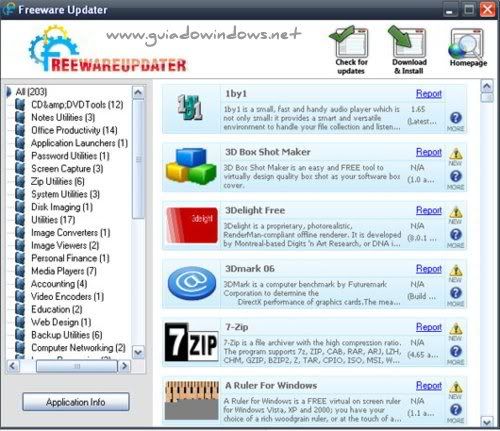Select CD&amp;DVD Tools (12) category
500x431 pixels.
point(77,105)
